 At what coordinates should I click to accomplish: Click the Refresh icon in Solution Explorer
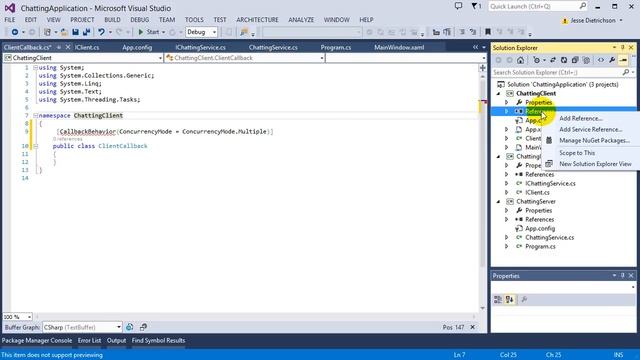coord(564,60)
